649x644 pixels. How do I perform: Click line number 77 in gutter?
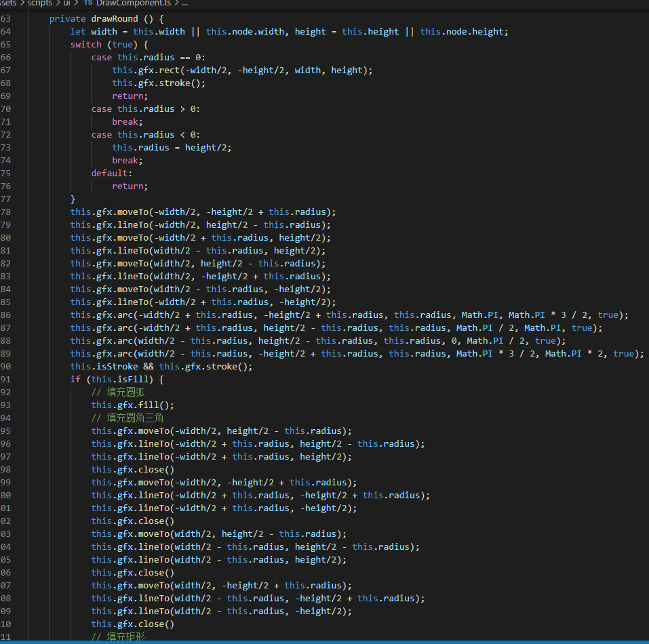coord(6,199)
